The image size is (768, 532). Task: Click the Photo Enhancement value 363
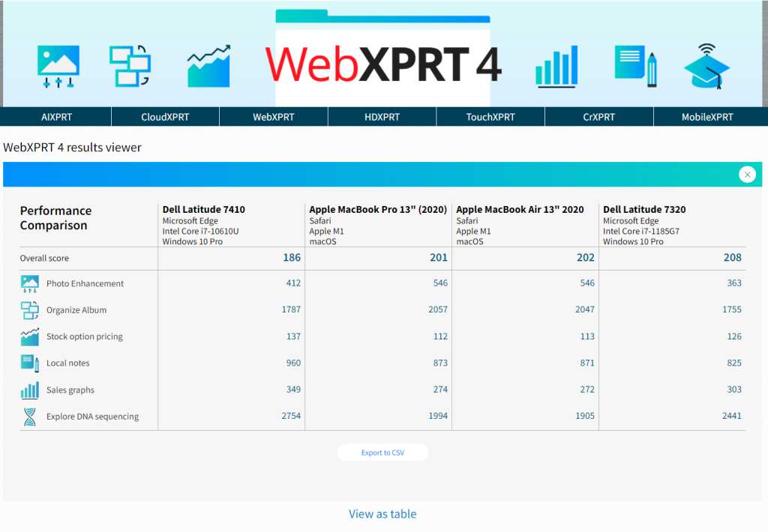click(734, 283)
